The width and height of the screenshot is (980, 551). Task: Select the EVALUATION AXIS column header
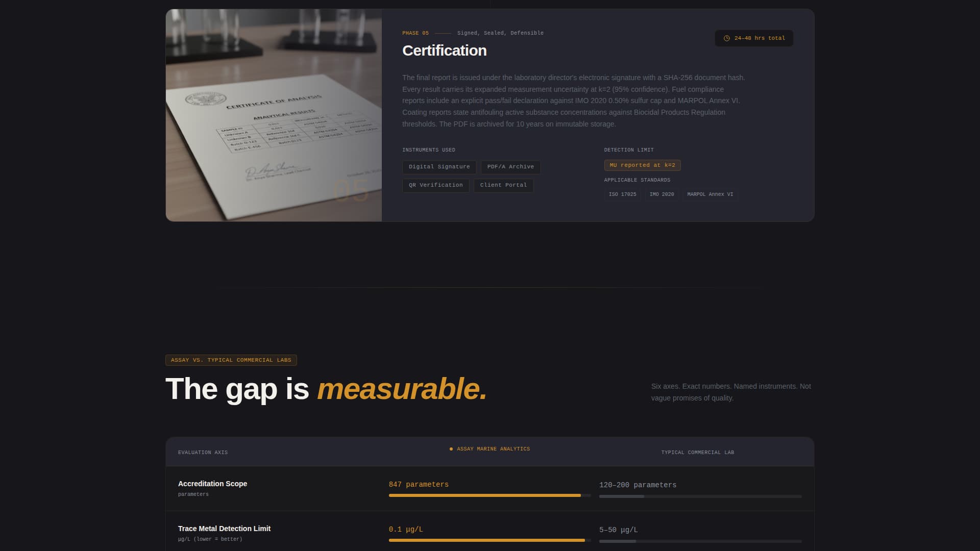[x=203, y=452]
